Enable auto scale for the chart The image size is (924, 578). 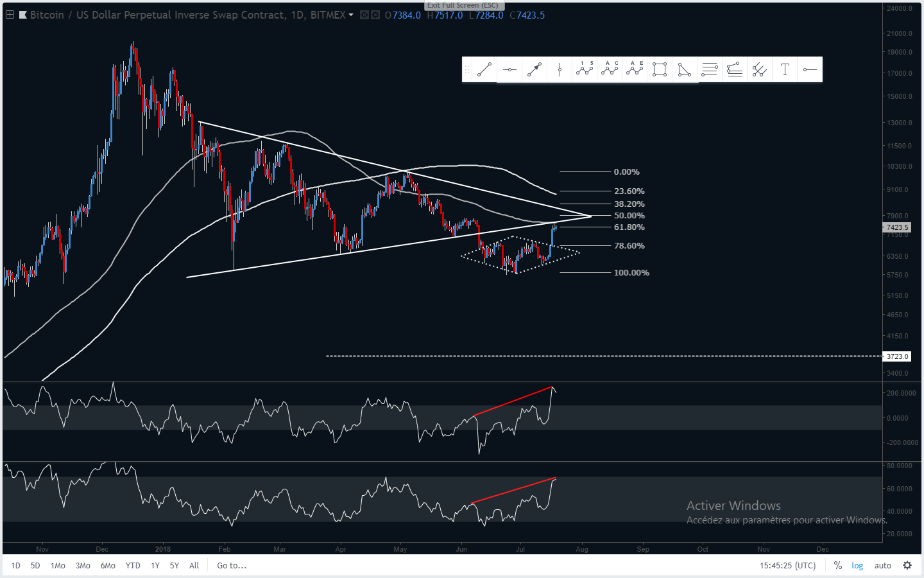point(883,565)
